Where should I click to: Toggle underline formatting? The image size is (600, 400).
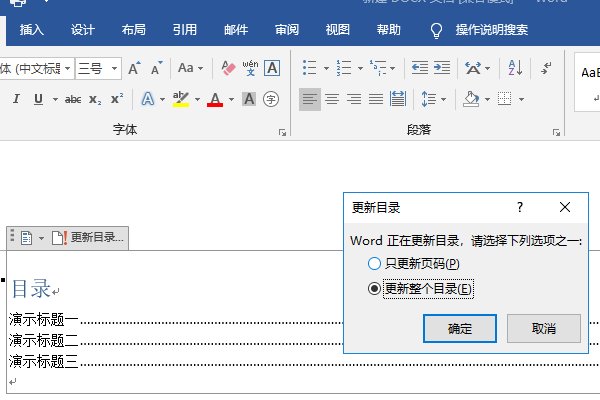[38, 99]
